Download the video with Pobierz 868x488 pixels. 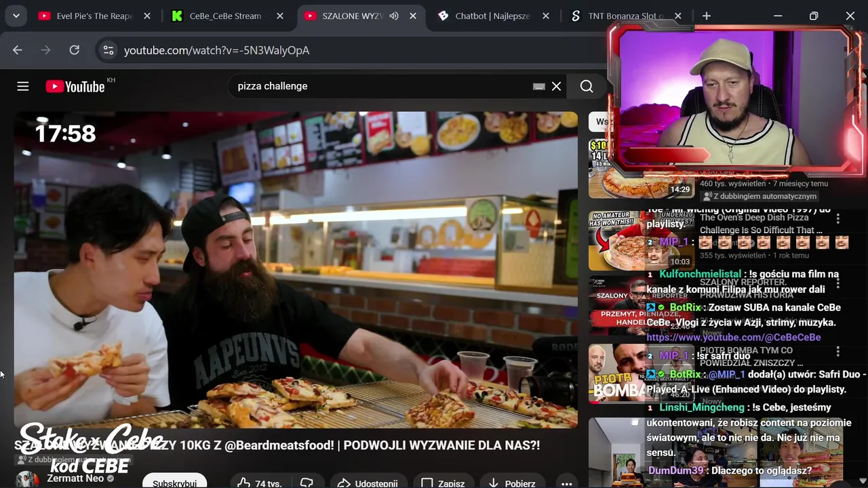[512, 483]
